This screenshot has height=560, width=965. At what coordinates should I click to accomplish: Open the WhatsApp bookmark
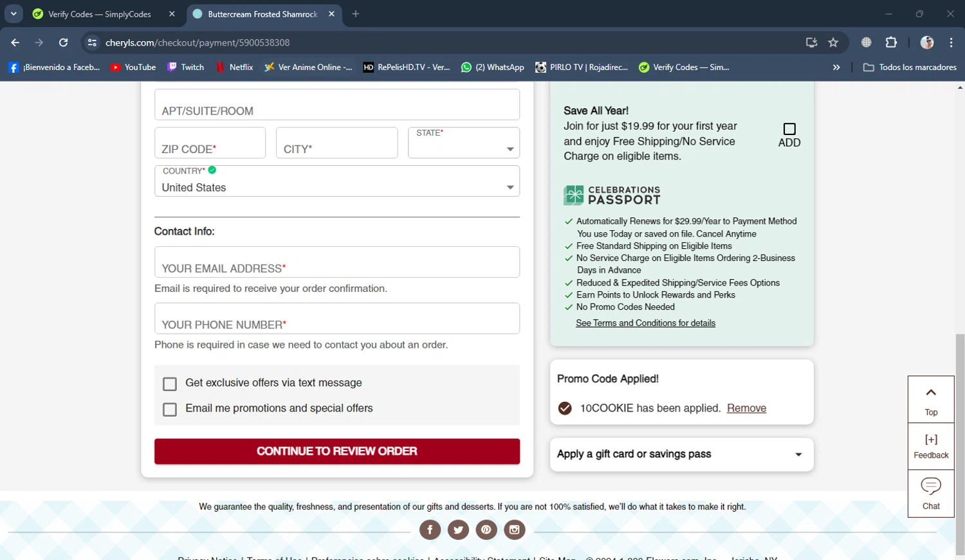tap(493, 67)
